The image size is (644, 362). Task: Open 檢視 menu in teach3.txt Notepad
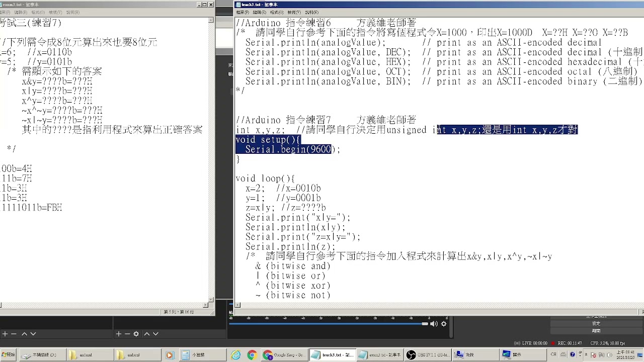pyautogui.click(x=294, y=12)
